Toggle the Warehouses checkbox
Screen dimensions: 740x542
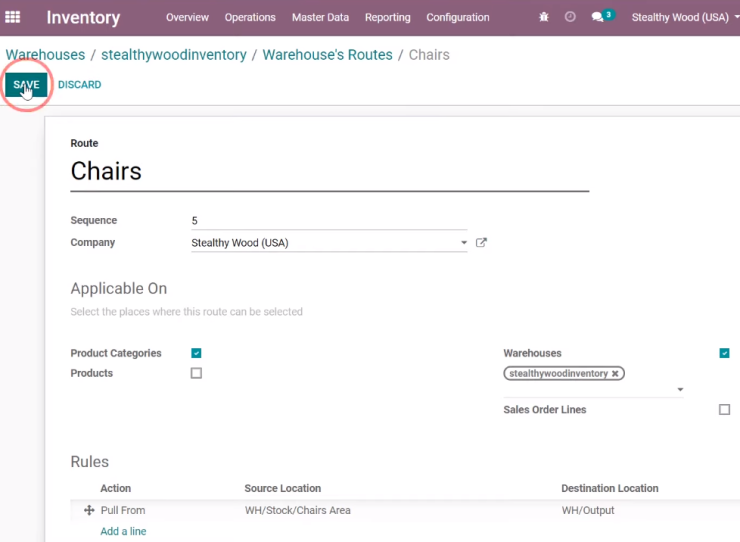[724, 353]
